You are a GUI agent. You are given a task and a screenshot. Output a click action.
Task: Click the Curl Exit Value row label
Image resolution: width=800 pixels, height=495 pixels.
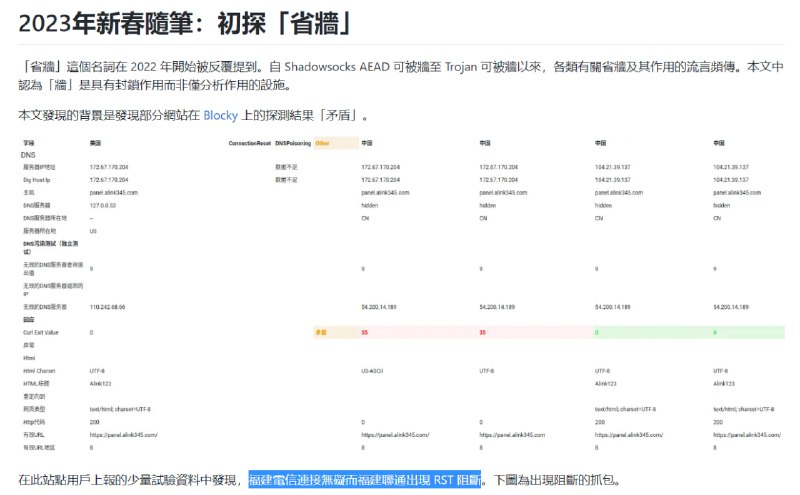[x=41, y=333]
